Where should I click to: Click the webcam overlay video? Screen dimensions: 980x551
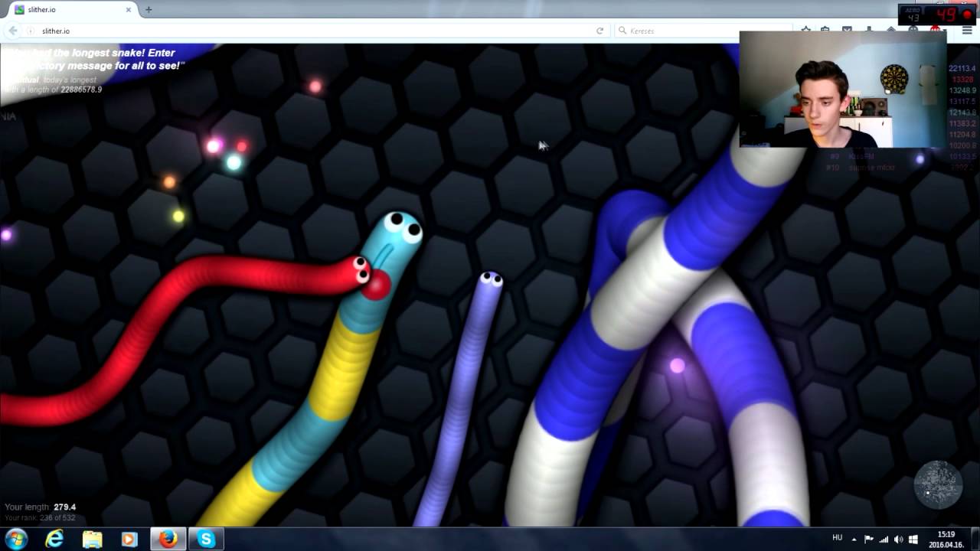click(843, 89)
